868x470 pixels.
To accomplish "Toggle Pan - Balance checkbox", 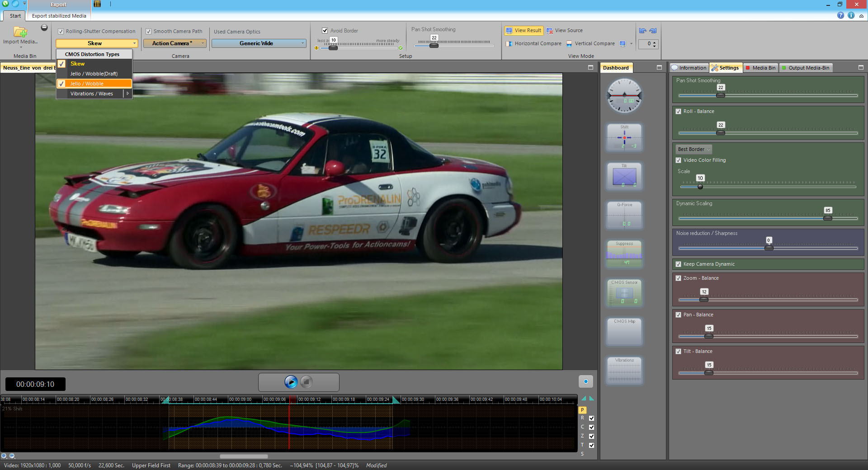I will [x=678, y=315].
